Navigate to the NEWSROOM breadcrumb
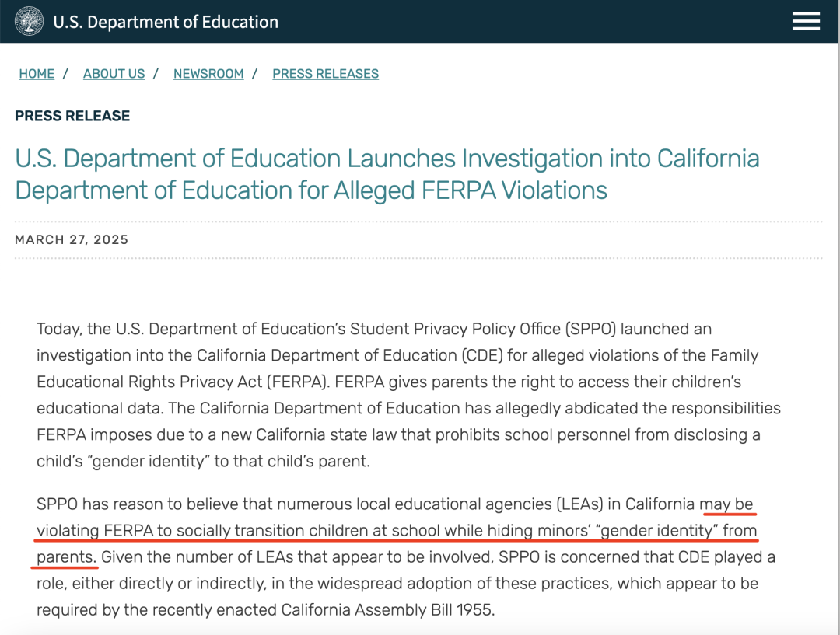 coord(208,73)
